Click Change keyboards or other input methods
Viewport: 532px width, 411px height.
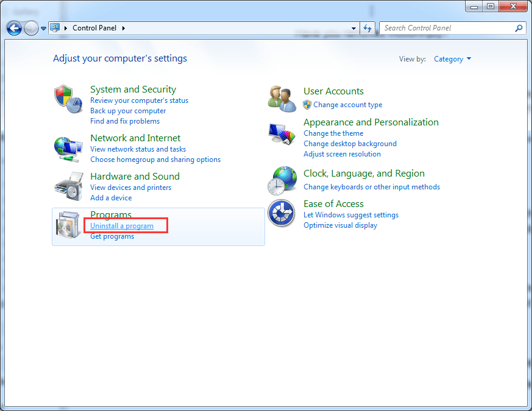[372, 187]
